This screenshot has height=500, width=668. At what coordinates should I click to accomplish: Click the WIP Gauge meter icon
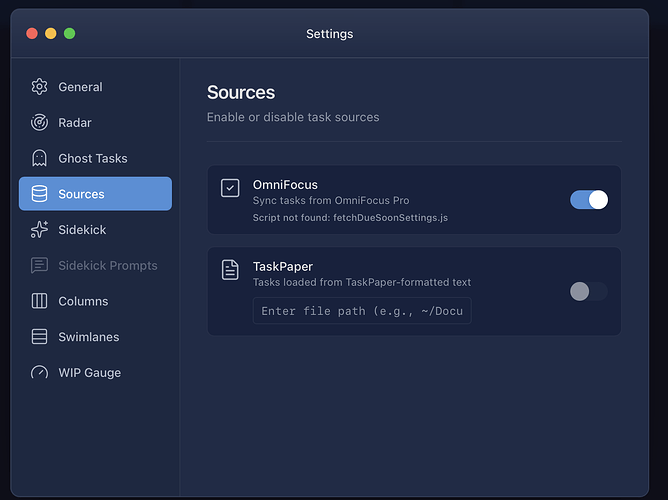click(39, 373)
